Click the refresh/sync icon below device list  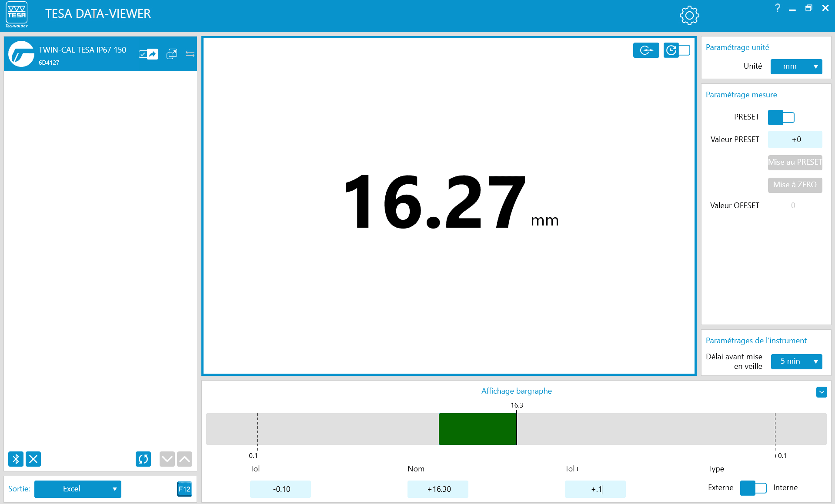point(143,459)
